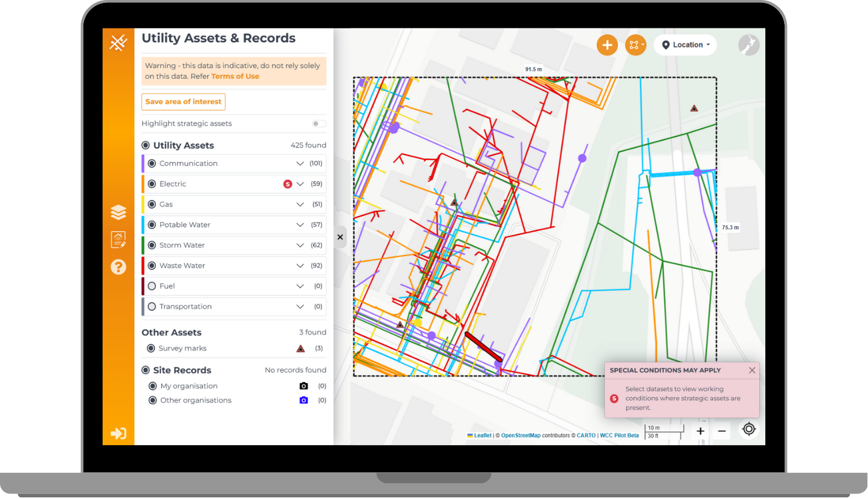868x499 pixels.
Task: Open the shape drawing tool dropdown
Action: click(635, 45)
